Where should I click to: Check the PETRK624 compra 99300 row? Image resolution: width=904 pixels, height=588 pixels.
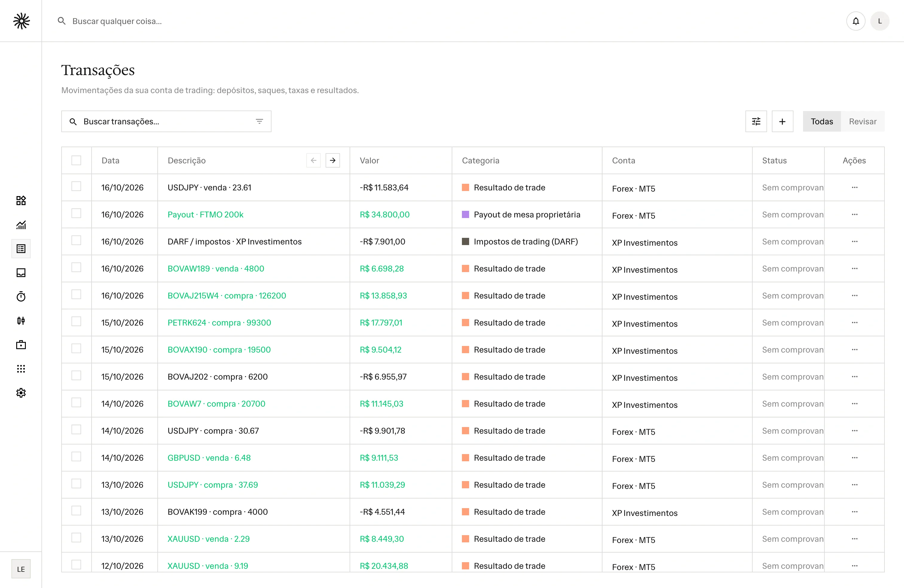76,321
